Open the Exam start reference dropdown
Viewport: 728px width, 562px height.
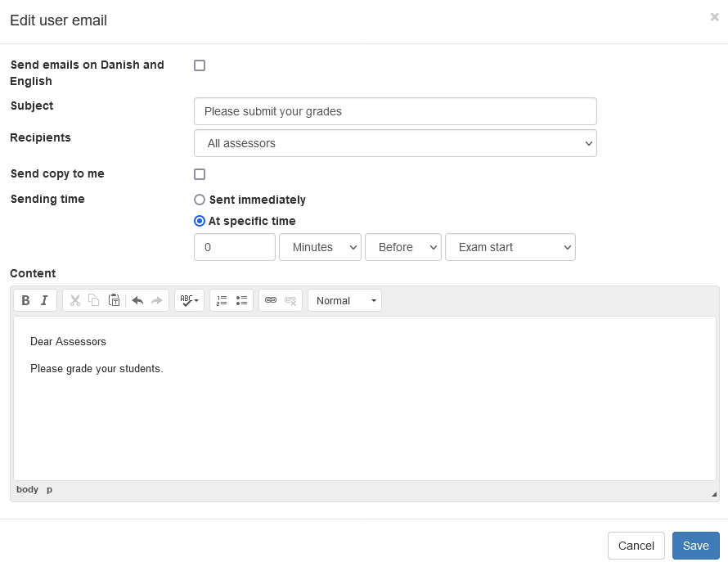[x=510, y=247]
